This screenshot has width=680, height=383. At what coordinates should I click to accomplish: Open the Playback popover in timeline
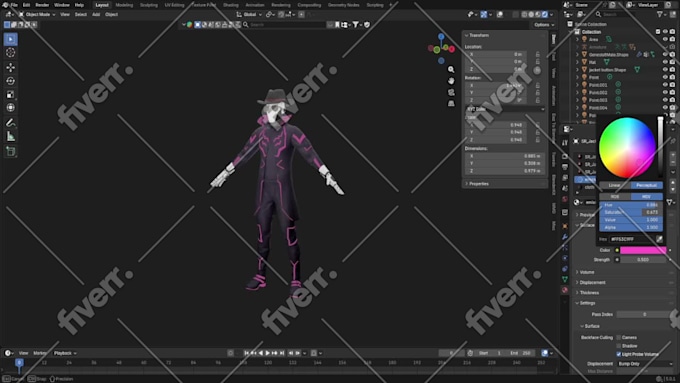[65, 353]
